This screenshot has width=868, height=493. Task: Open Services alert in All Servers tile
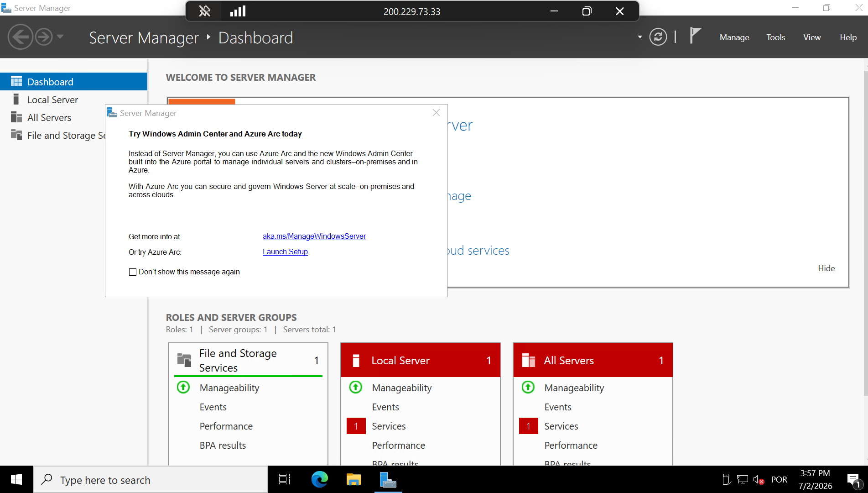561,426
